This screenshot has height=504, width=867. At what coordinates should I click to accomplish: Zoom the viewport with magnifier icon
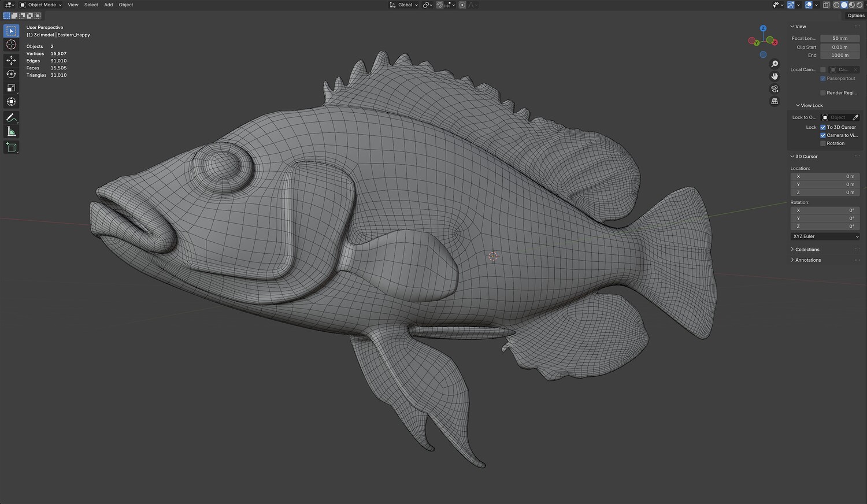tap(775, 64)
